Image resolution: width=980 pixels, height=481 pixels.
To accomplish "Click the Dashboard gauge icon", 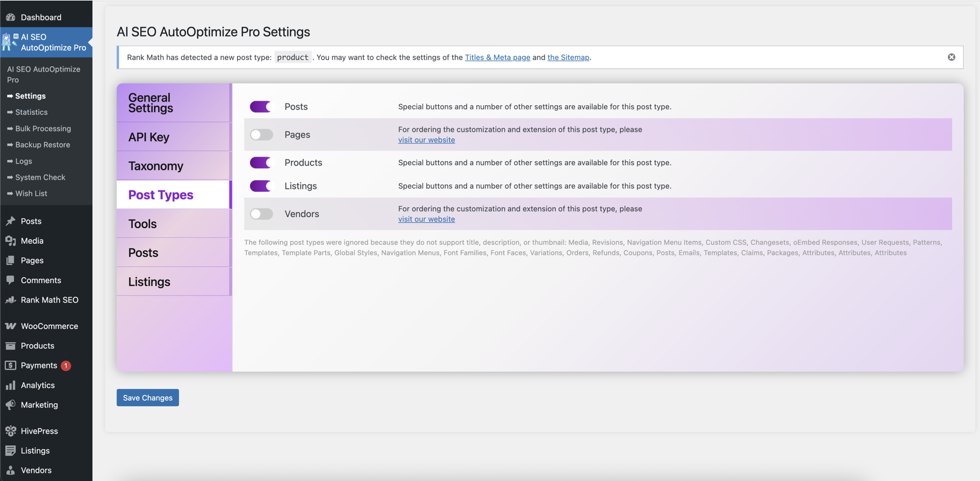I will (x=10, y=17).
